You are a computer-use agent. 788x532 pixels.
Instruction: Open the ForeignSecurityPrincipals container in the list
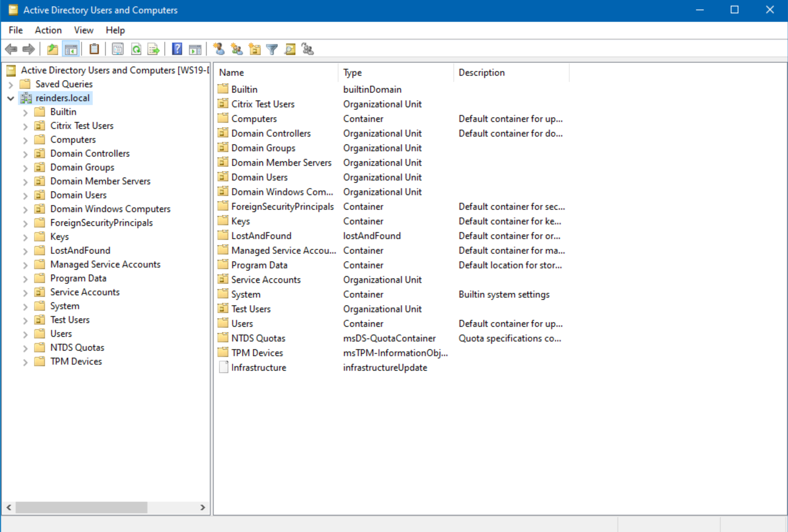(282, 206)
